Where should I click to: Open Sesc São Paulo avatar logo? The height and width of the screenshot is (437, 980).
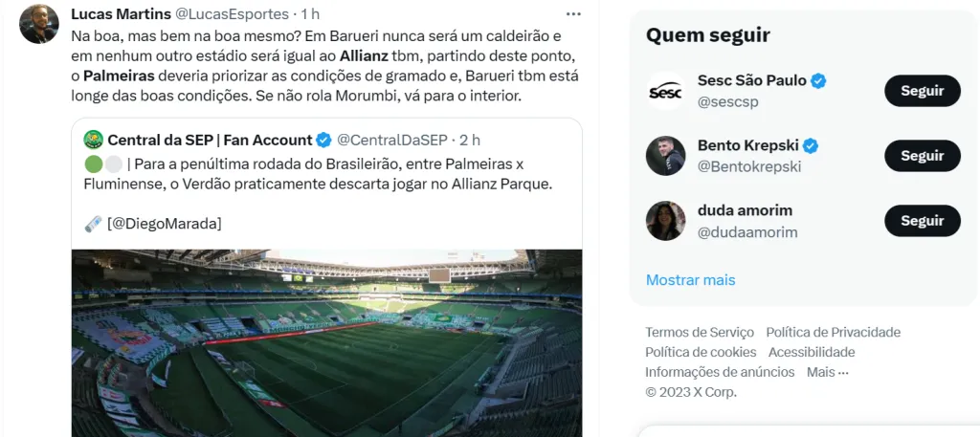pos(665,91)
